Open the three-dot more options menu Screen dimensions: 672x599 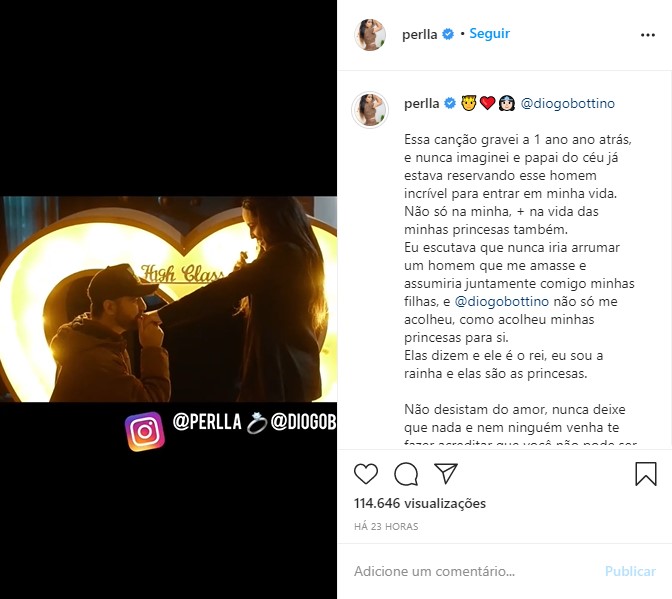648,35
